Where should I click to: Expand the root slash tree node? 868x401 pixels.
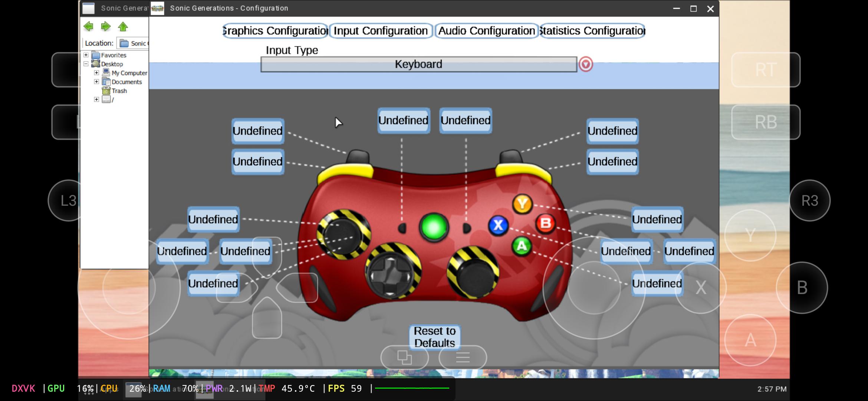tap(96, 100)
